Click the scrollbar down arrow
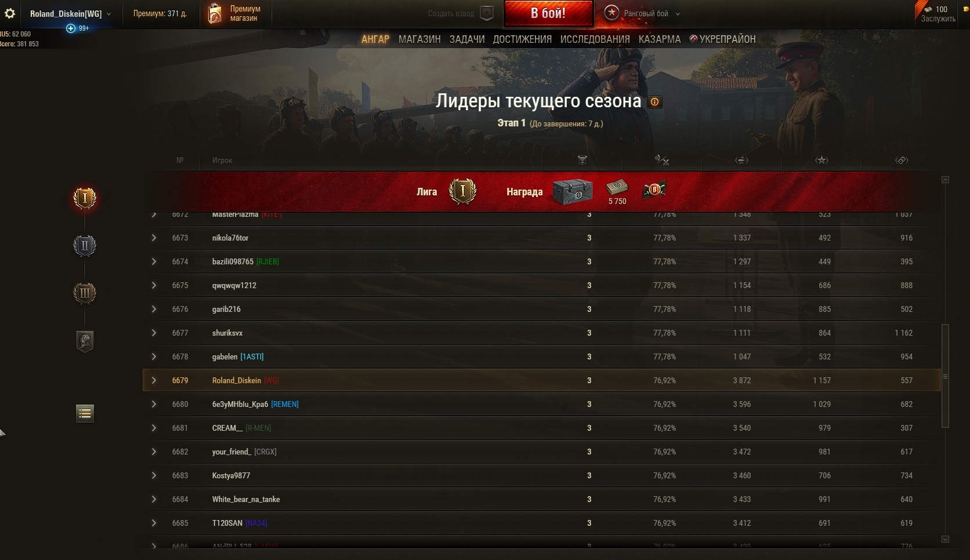970x560 pixels. coord(945,539)
